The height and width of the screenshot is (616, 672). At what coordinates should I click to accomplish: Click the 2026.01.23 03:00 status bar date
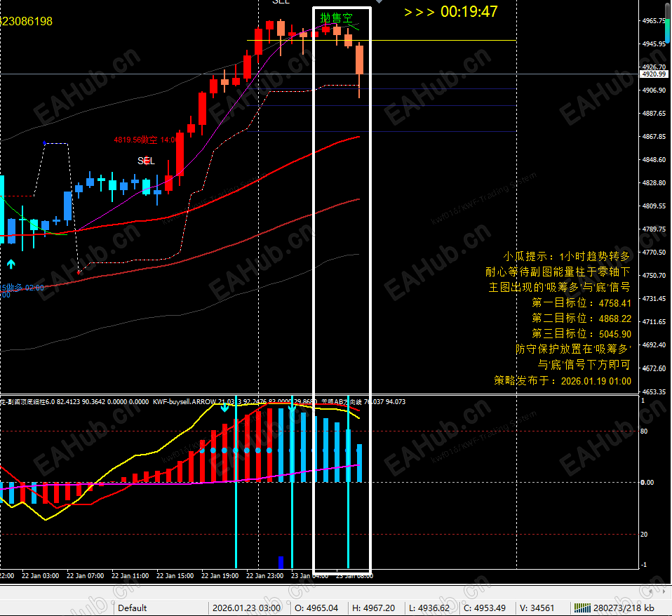pos(246,608)
